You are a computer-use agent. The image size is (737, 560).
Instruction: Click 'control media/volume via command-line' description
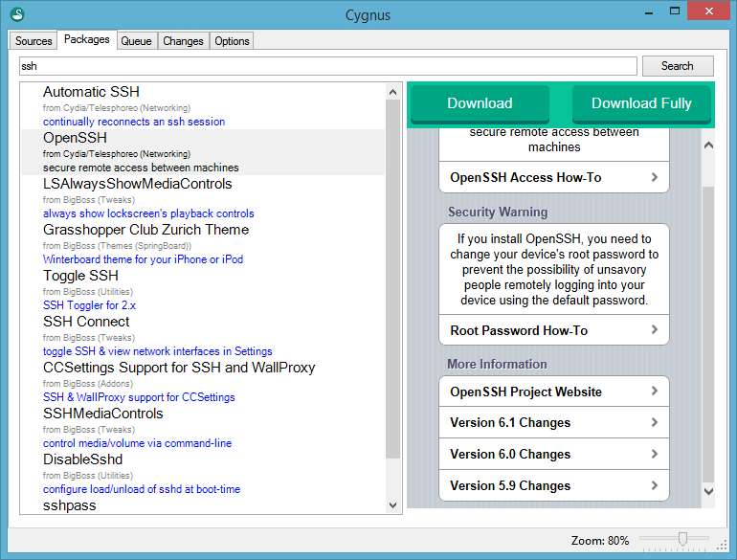(137, 443)
